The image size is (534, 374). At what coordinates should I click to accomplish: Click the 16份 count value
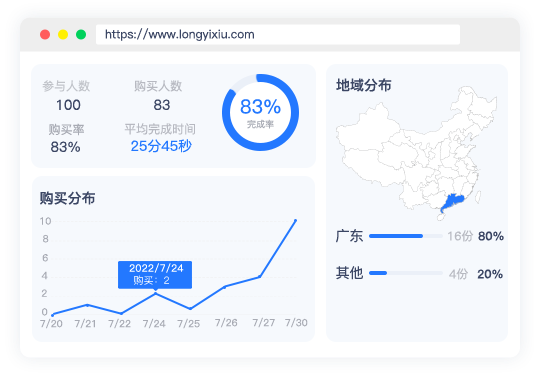pyautogui.click(x=460, y=236)
